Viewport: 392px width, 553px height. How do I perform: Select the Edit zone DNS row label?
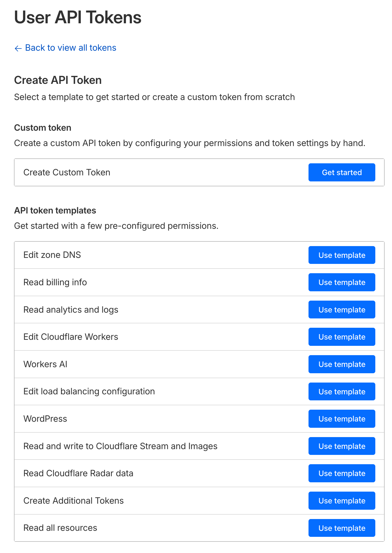tap(52, 255)
